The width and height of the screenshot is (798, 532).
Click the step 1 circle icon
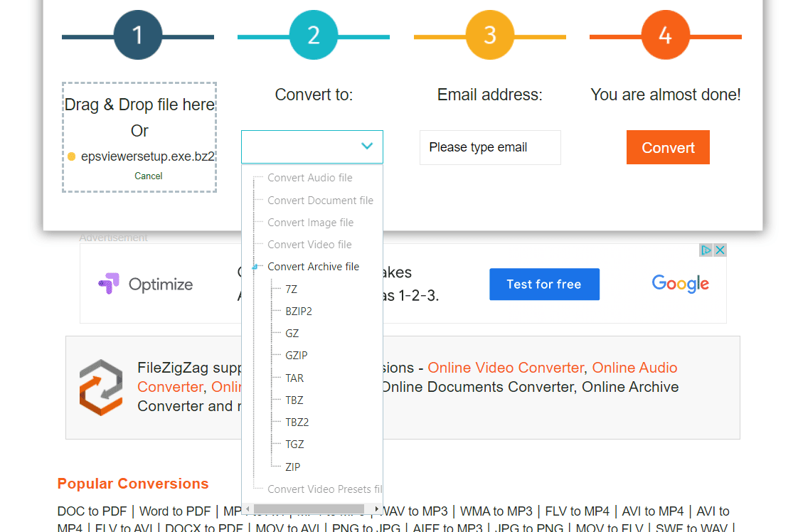tap(138, 35)
